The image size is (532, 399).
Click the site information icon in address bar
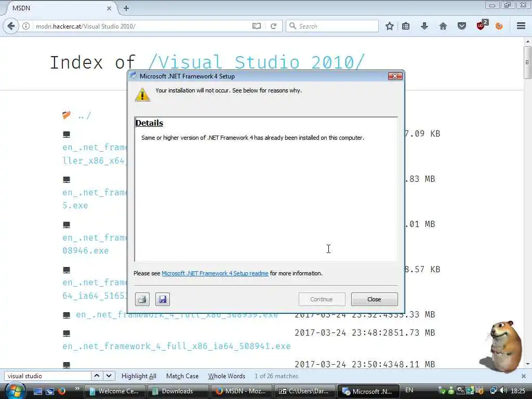(26, 26)
